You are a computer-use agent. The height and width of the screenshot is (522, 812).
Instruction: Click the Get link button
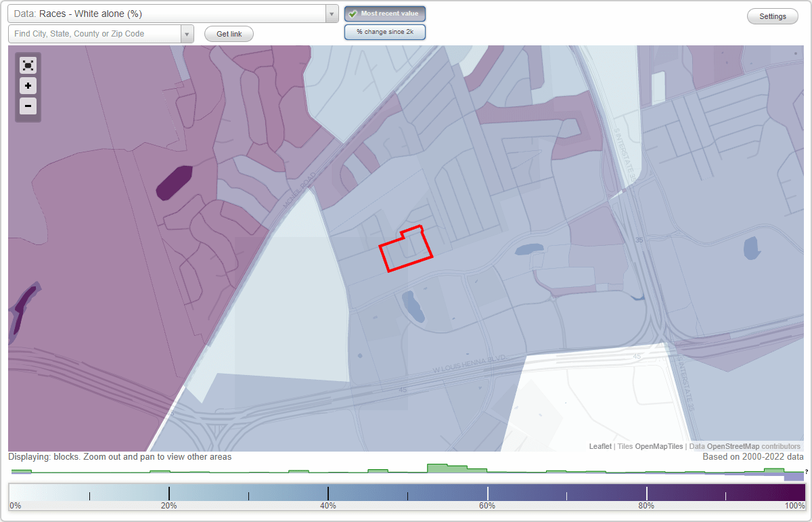[x=229, y=34]
